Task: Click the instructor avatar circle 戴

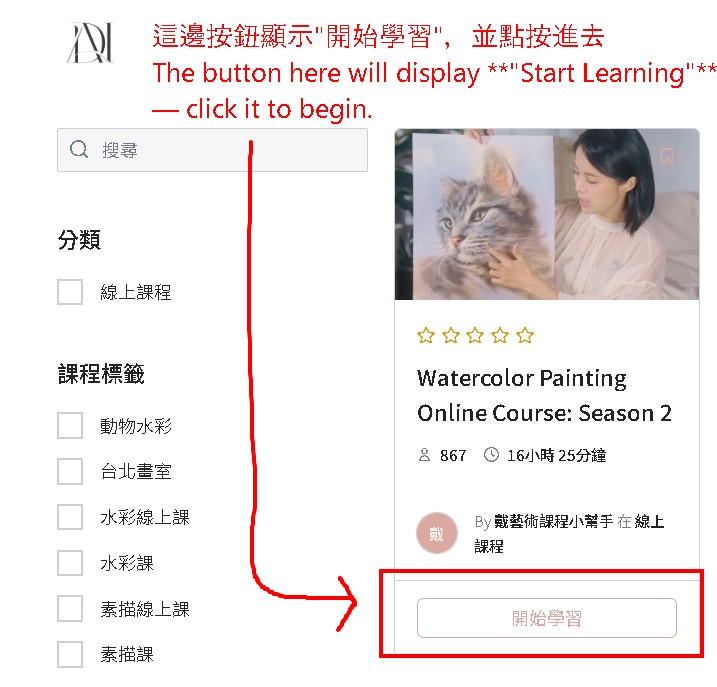Action: coord(437,533)
